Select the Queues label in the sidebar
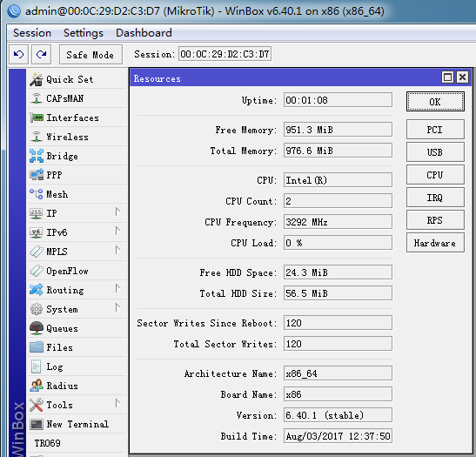The image size is (476, 457). click(63, 328)
